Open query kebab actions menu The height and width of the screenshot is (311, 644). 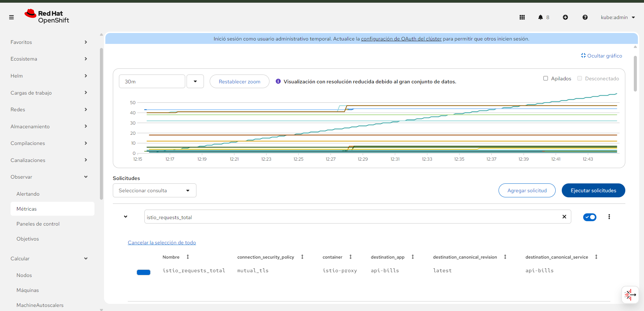click(x=609, y=217)
